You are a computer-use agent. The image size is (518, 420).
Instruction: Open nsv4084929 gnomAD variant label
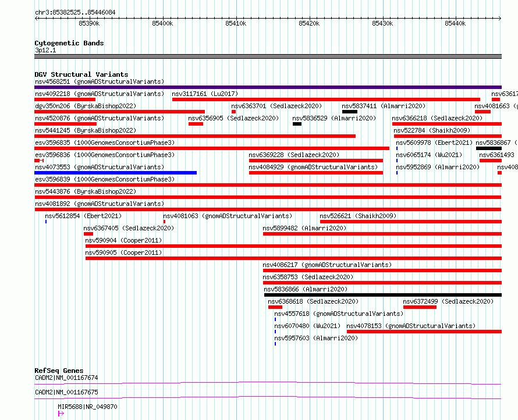tap(313, 167)
